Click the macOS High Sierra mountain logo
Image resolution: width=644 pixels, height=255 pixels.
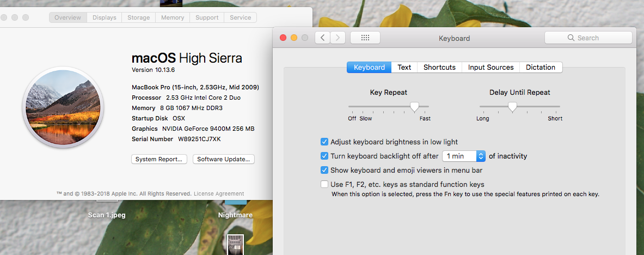pos(63,107)
